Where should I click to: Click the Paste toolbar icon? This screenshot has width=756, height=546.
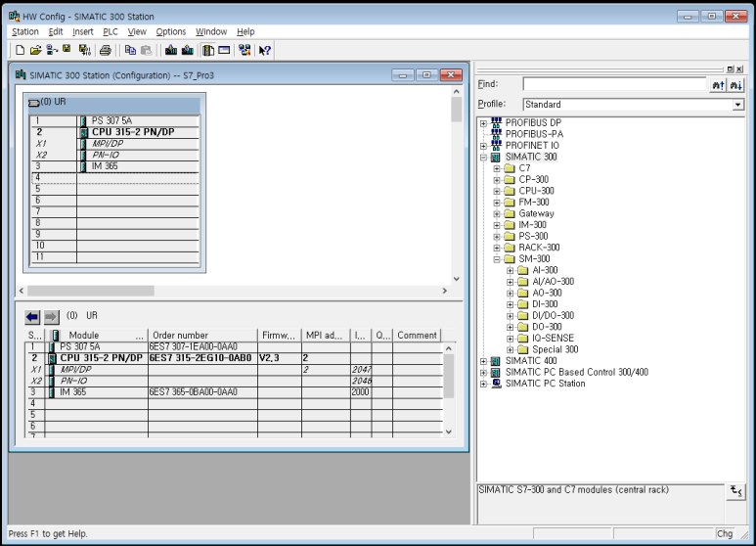[x=146, y=50]
